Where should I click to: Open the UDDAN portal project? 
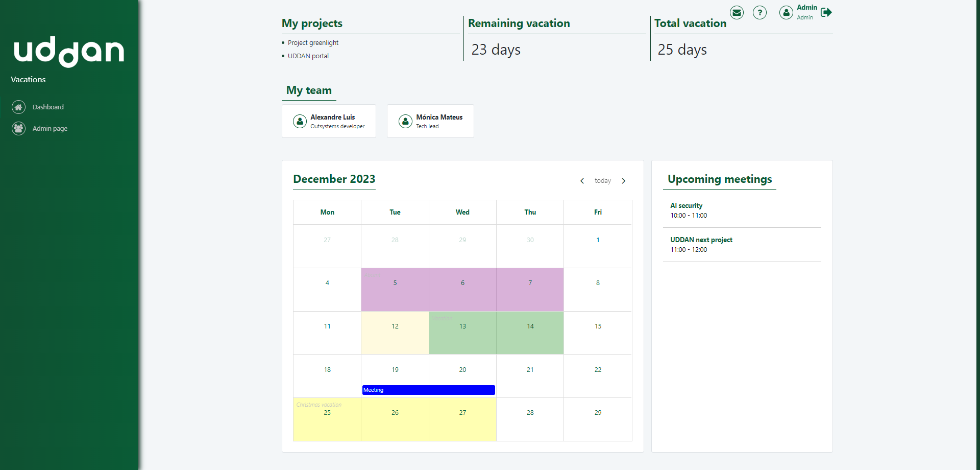(x=308, y=56)
